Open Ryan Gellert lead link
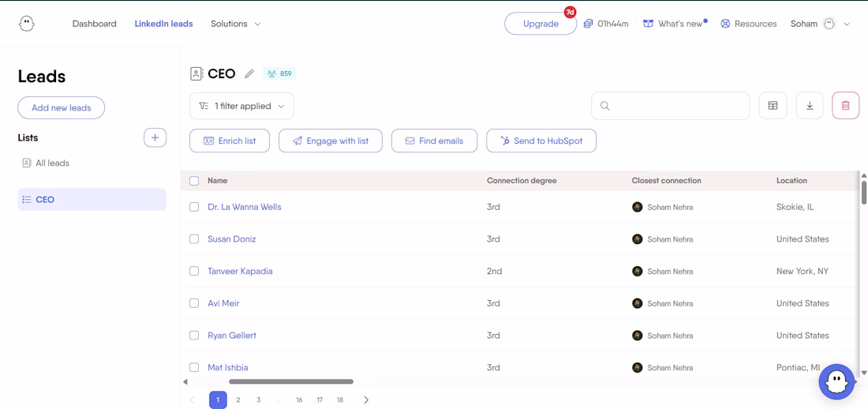Screen dimensions: 868x409 [231, 336]
